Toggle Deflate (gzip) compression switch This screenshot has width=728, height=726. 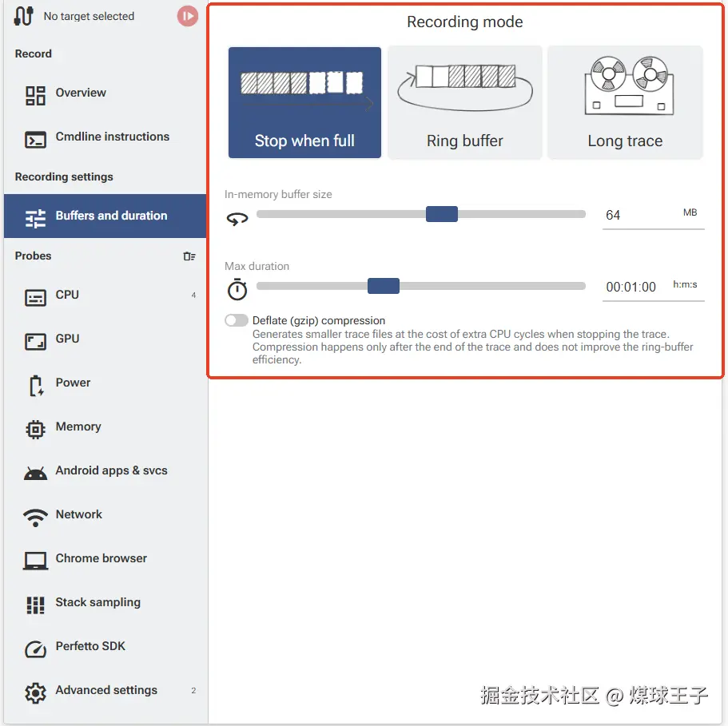pos(237,320)
